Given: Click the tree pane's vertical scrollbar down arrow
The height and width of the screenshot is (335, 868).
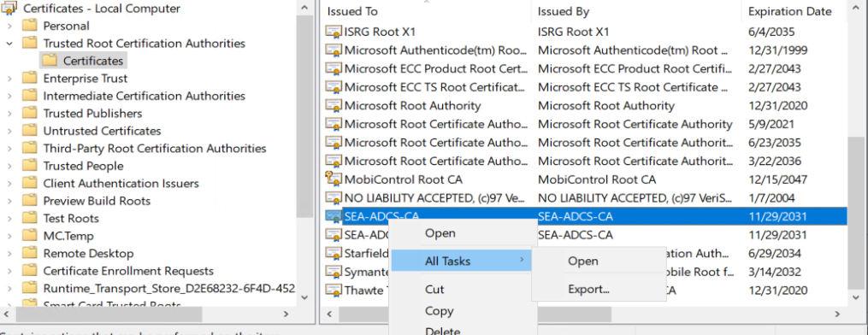Looking at the screenshot, I should [x=304, y=297].
